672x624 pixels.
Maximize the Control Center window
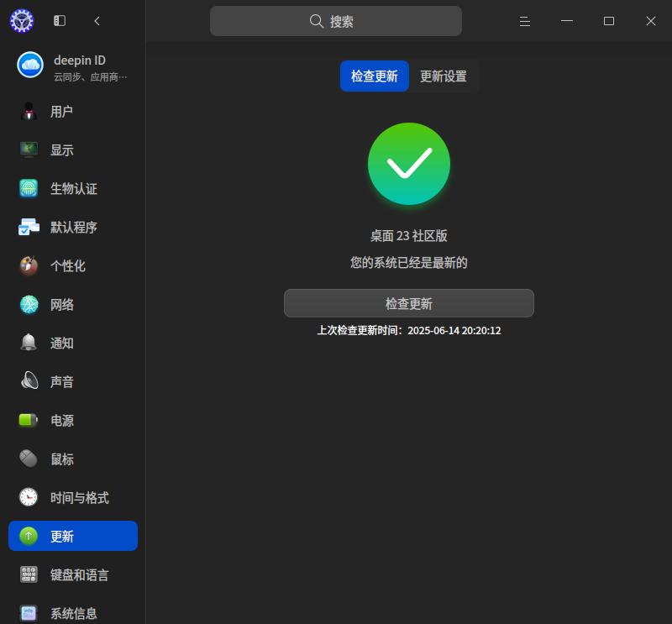[x=608, y=21]
